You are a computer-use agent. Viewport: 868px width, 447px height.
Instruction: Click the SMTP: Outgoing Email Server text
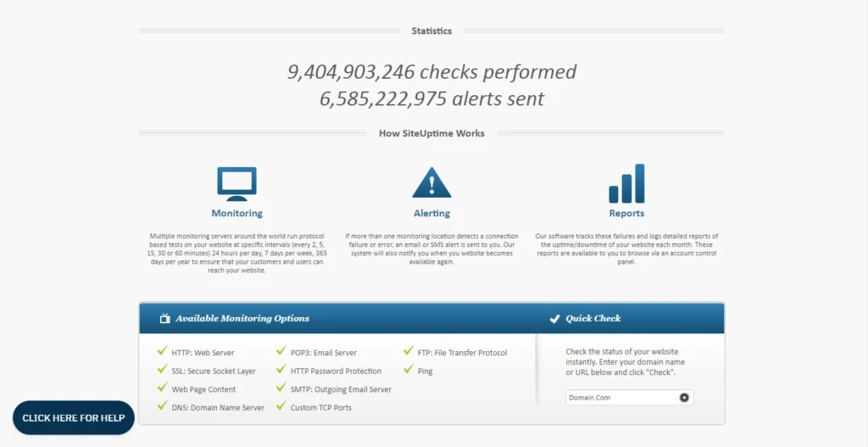[x=341, y=389]
